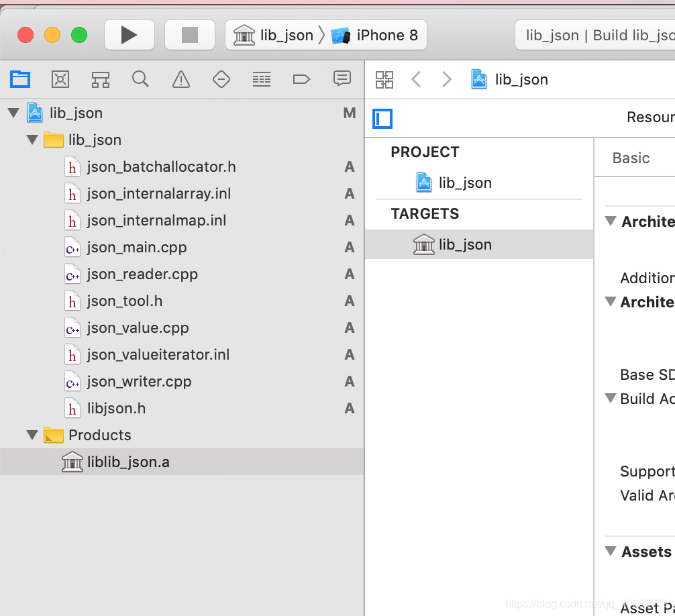This screenshot has width=675, height=616.
Task: Select lib_json under PROJECT
Action: point(479,183)
